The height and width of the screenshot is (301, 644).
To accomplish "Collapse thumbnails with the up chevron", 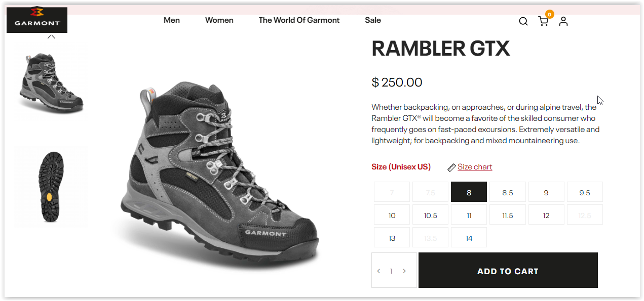I will click(x=51, y=36).
